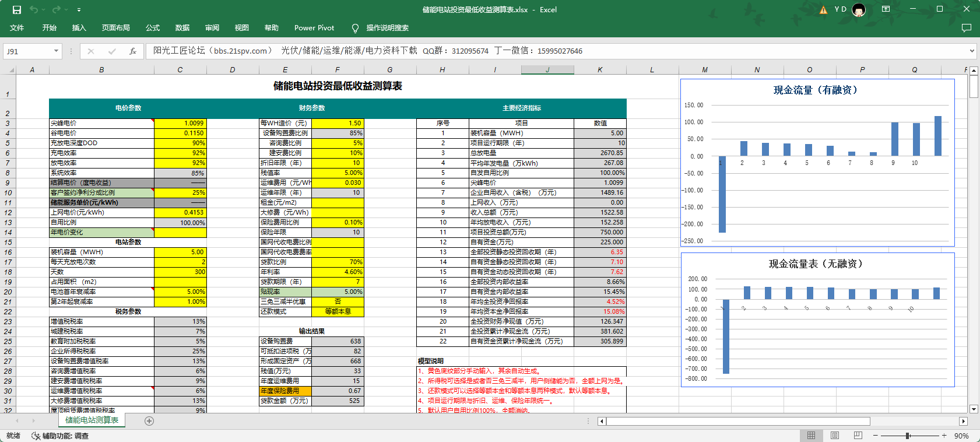Open the 数据 ribbon tab

pos(182,28)
